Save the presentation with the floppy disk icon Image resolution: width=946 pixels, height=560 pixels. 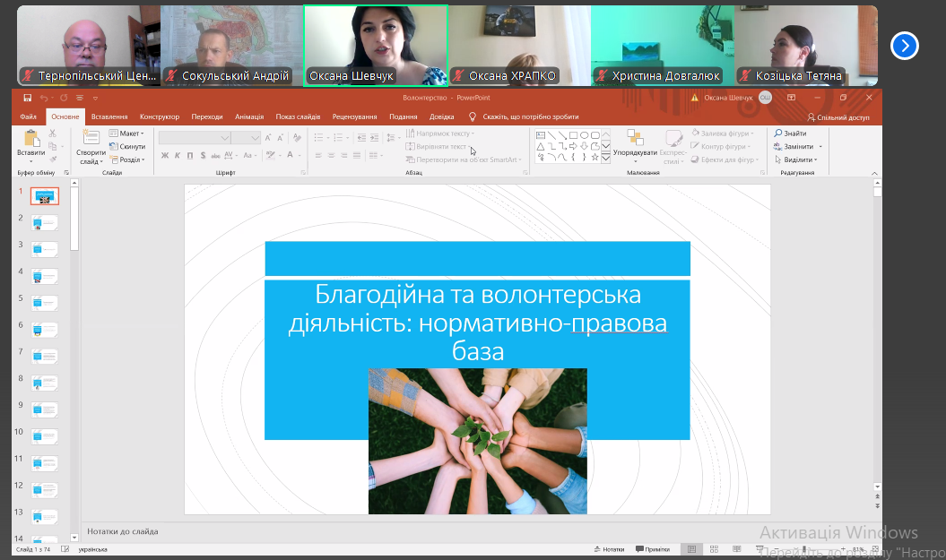click(27, 98)
